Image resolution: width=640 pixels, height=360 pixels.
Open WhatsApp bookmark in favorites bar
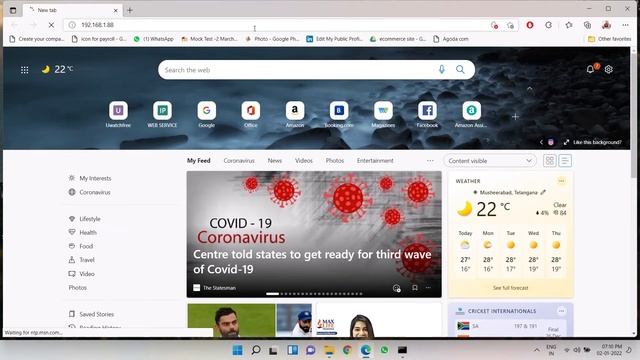[153, 39]
